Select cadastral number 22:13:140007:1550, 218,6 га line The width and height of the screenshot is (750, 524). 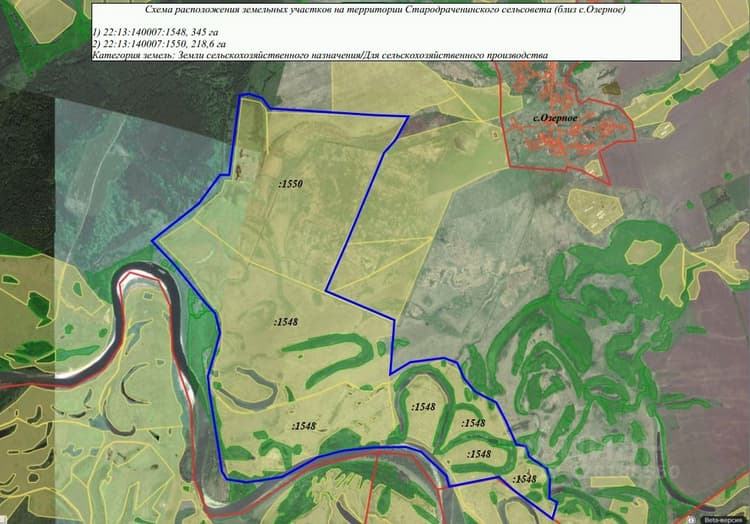click(x=159, y=44)
